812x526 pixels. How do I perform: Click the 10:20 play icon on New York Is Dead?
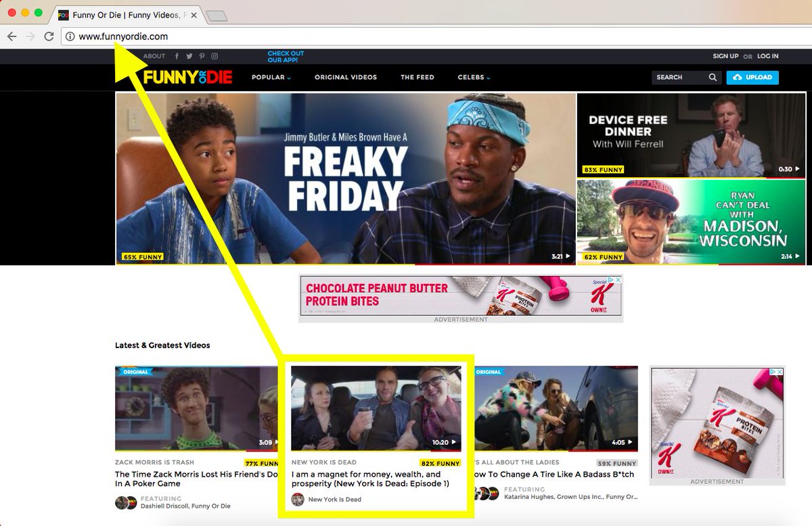(454, 443)
